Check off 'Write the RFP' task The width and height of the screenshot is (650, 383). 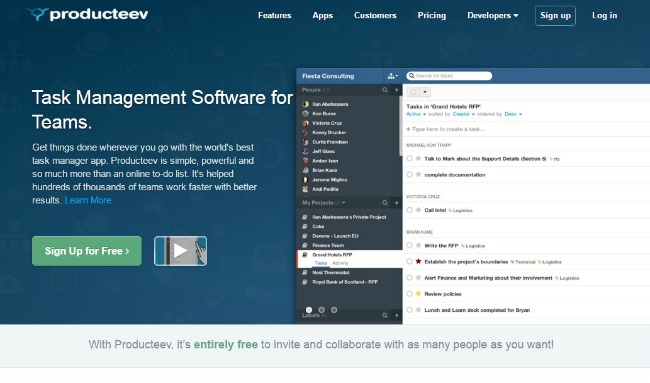(x=409, y=245)
